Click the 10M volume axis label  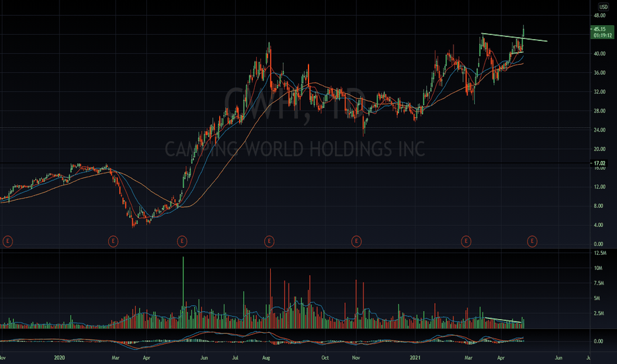click(598, 268)
